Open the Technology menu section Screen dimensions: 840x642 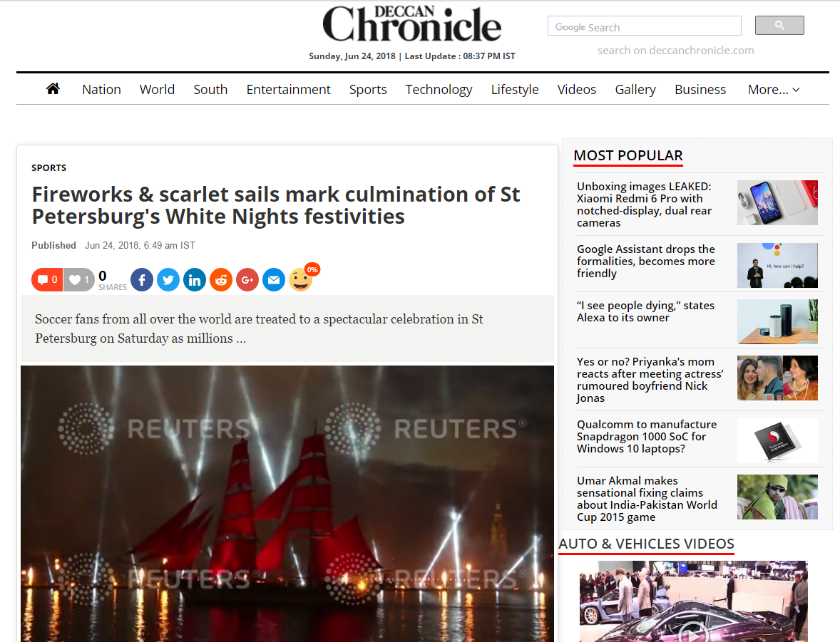pyautogui.click(x=439, y=89)
